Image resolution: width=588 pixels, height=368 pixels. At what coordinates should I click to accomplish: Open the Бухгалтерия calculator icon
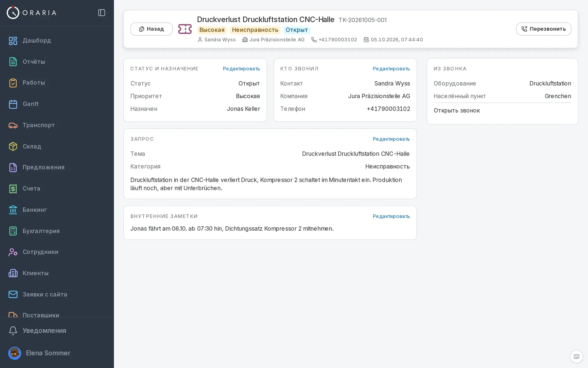click(13, 231)
